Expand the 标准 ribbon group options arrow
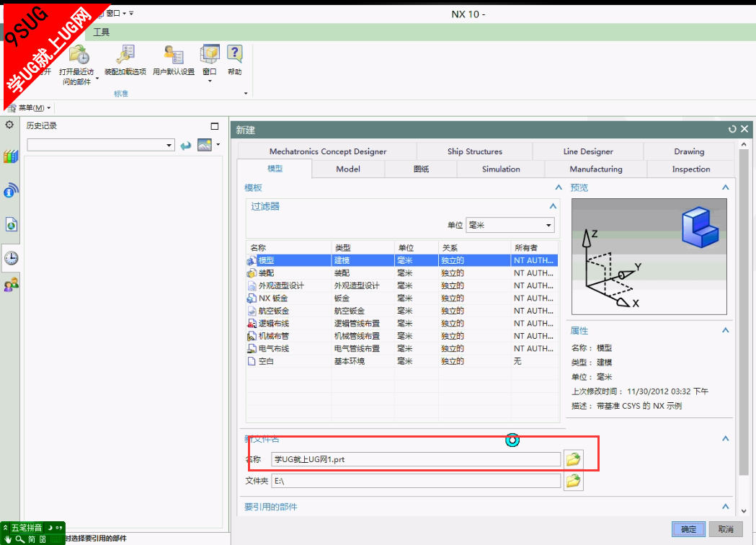This screenshot has height=545, width=756. pyautogui.click(x=246, y=94)
